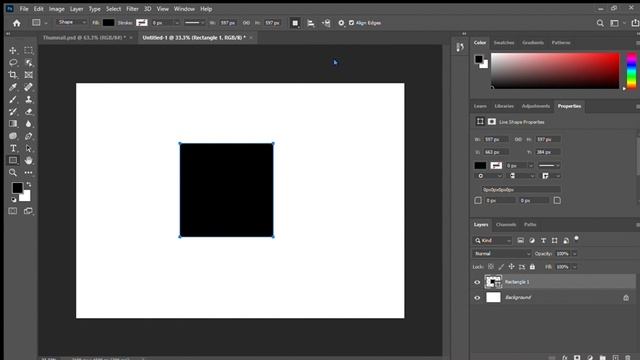Open the Image menu

(x=56, y=9)
